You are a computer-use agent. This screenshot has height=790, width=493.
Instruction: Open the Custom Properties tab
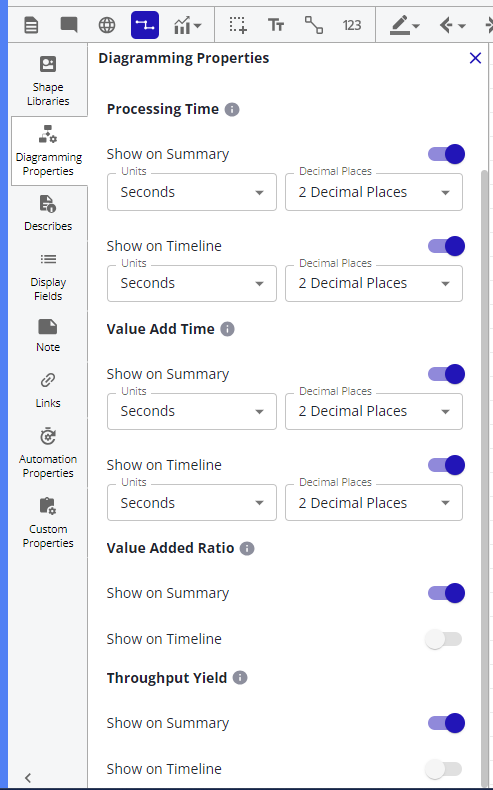[48, 523]
